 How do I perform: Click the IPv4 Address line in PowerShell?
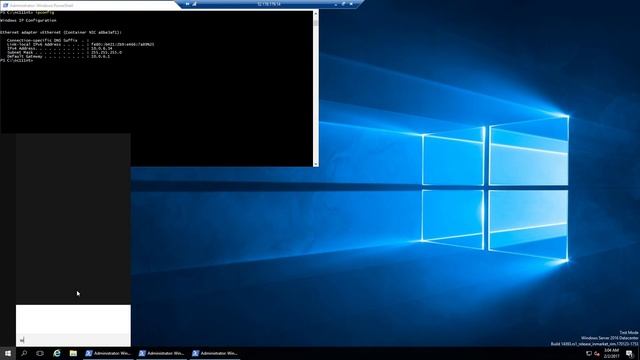tap(60, 48)
